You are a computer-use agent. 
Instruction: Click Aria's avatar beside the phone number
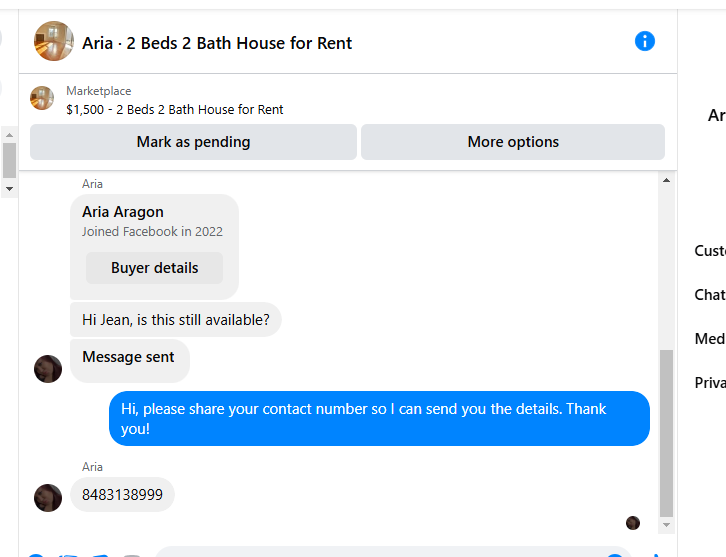(x=48, y=498)
